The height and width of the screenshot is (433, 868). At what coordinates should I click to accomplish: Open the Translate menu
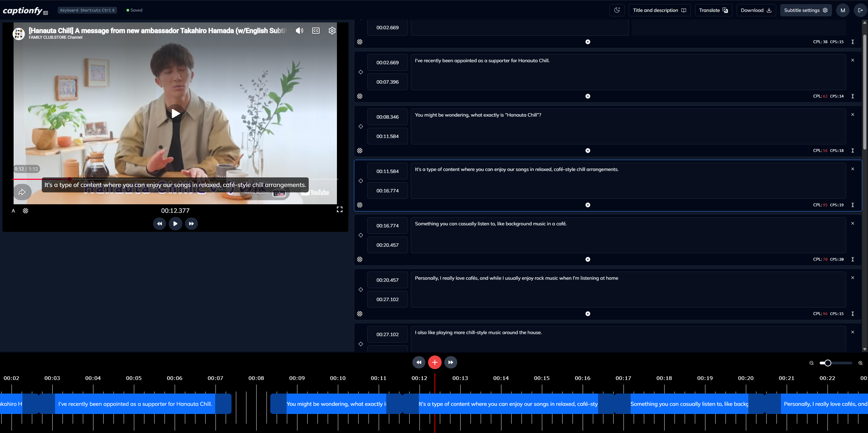coord(713,10)
